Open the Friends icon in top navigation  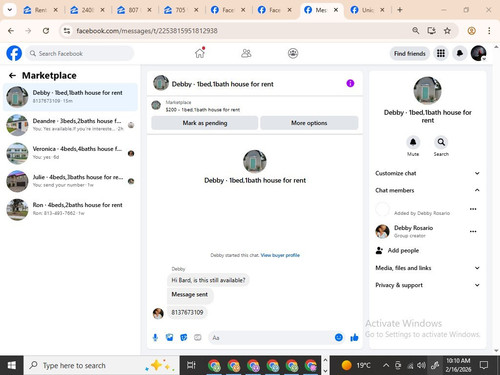point(246,53)
